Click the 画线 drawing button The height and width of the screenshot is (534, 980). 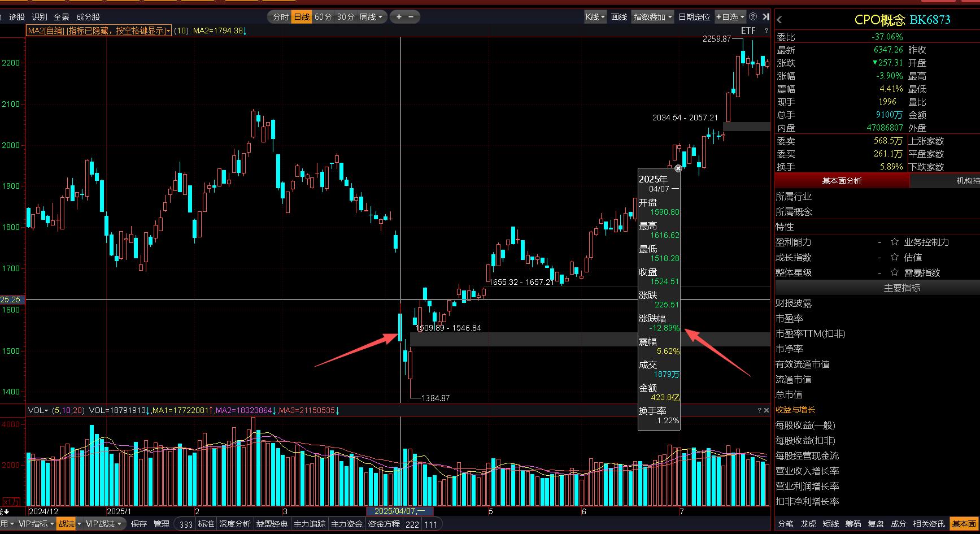tap(619, 17)
